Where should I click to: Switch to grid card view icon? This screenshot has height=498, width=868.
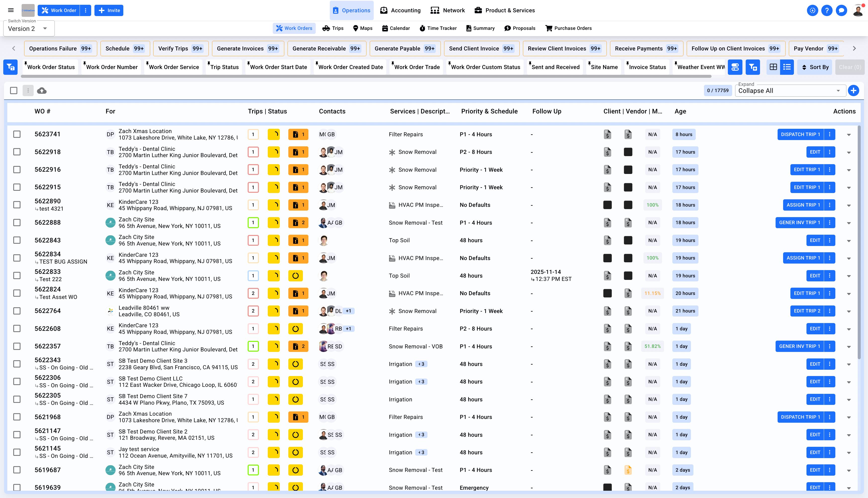773,67
